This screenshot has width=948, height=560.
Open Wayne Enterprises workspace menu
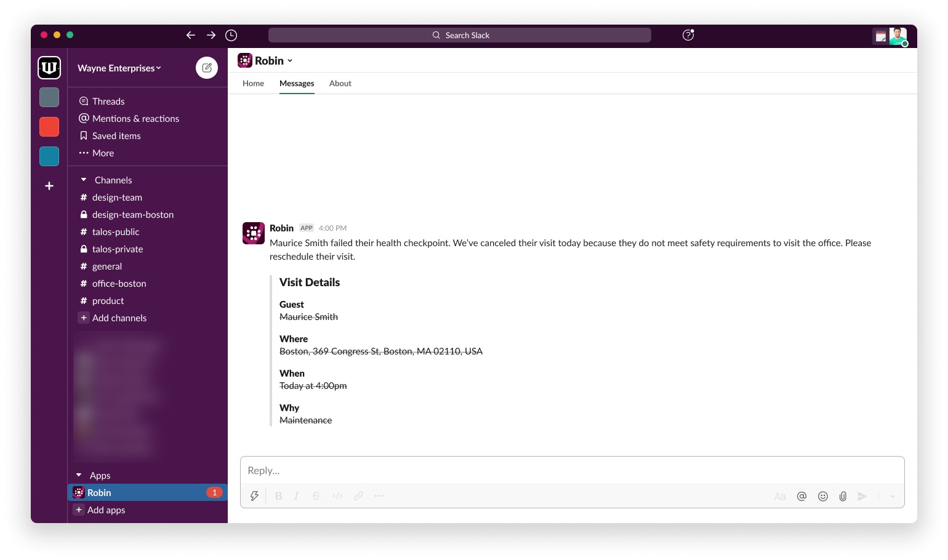(x=119, y=68)
